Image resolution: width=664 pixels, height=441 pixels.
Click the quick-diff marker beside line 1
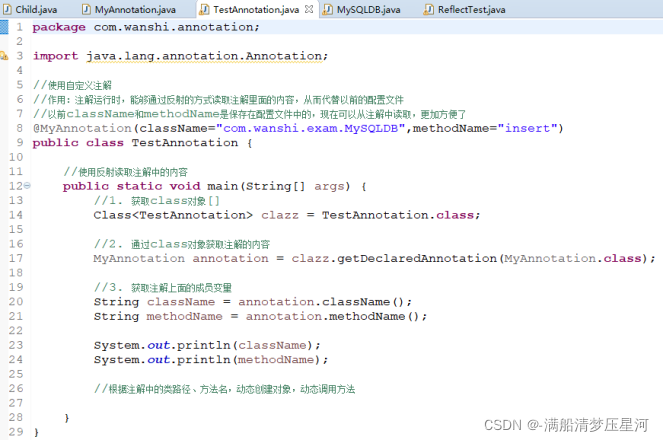pyautogui.click(x=4, y=27)
